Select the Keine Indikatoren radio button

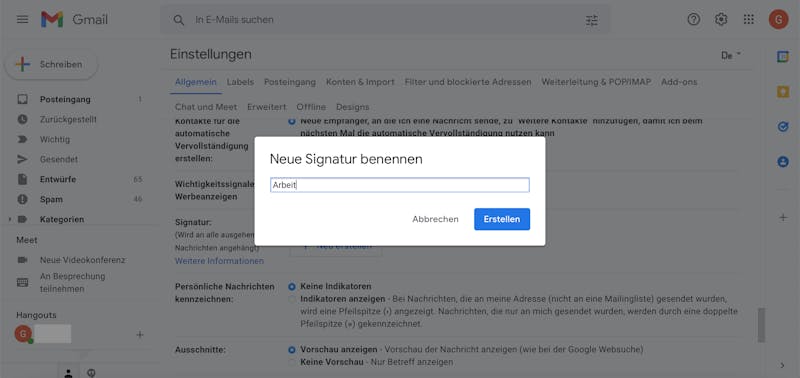click(x=292, y=287)
